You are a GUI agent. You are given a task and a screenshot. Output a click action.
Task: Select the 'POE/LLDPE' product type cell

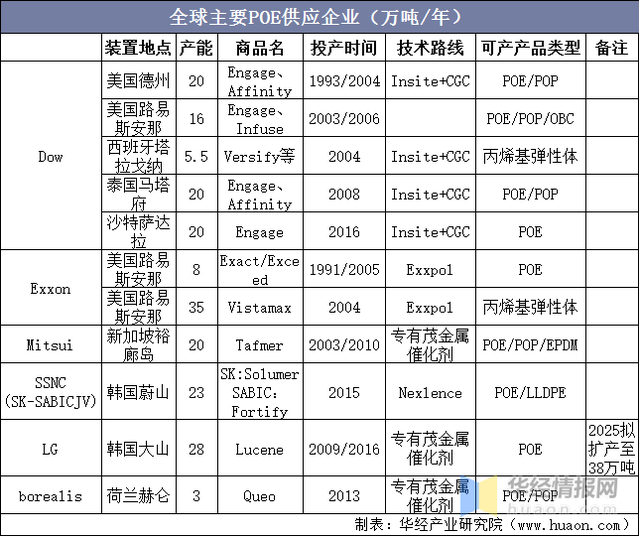530,392
